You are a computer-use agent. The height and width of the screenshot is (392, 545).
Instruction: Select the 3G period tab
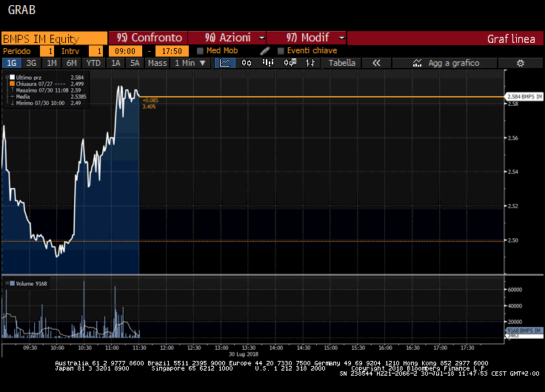(32, 64)
